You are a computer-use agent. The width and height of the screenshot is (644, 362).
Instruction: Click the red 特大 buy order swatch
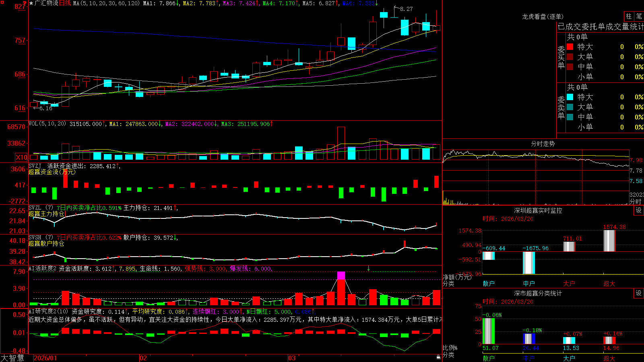click(x=570, y=47)
